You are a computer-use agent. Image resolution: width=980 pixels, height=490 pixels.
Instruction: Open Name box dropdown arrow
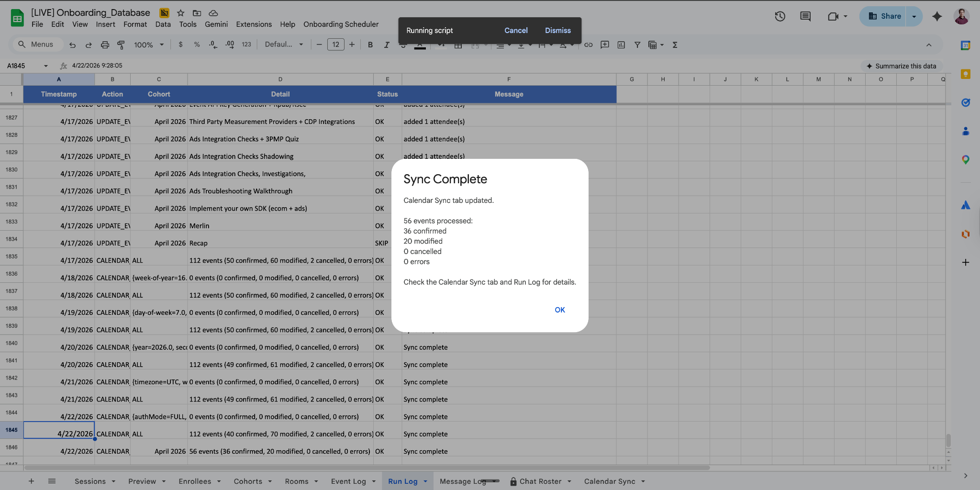click(x=46, y=66)
